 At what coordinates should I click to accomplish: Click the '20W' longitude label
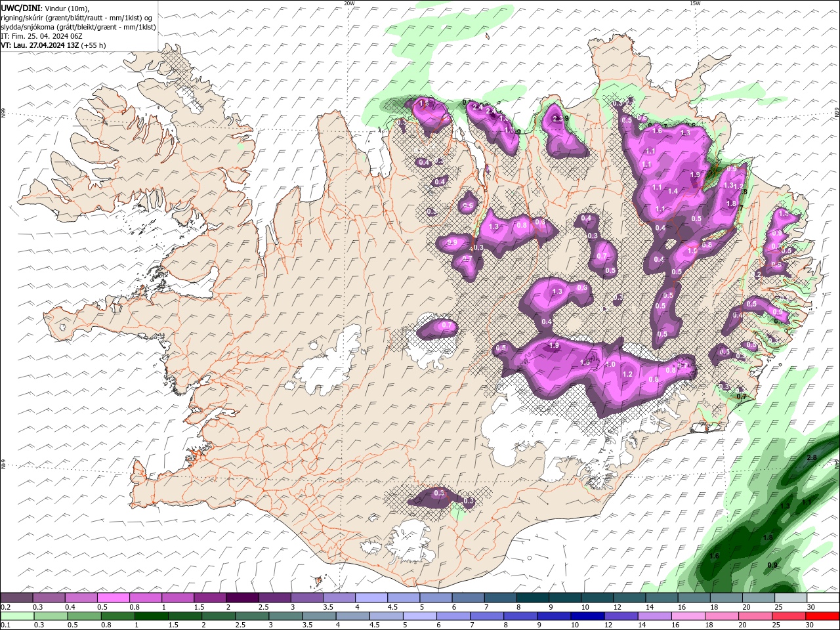pos(349,3)
